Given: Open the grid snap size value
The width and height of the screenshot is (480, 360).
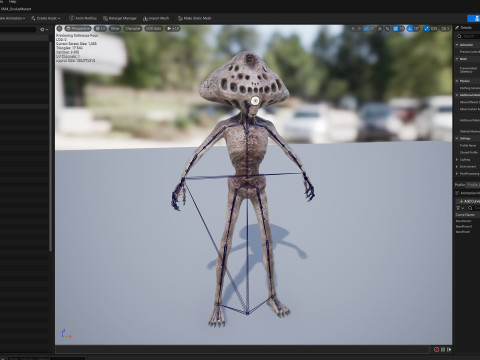Looking at the screenshot, I should pyautogui.click(x=401, y=29).
